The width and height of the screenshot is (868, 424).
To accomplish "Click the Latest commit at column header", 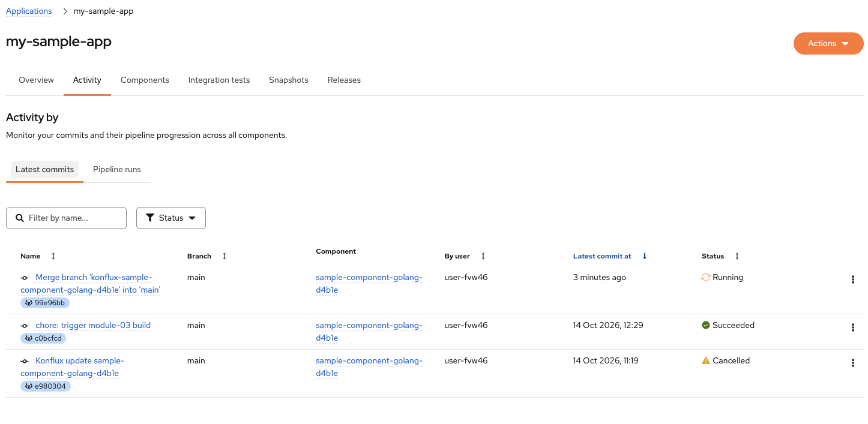I will tap(602, 256).
